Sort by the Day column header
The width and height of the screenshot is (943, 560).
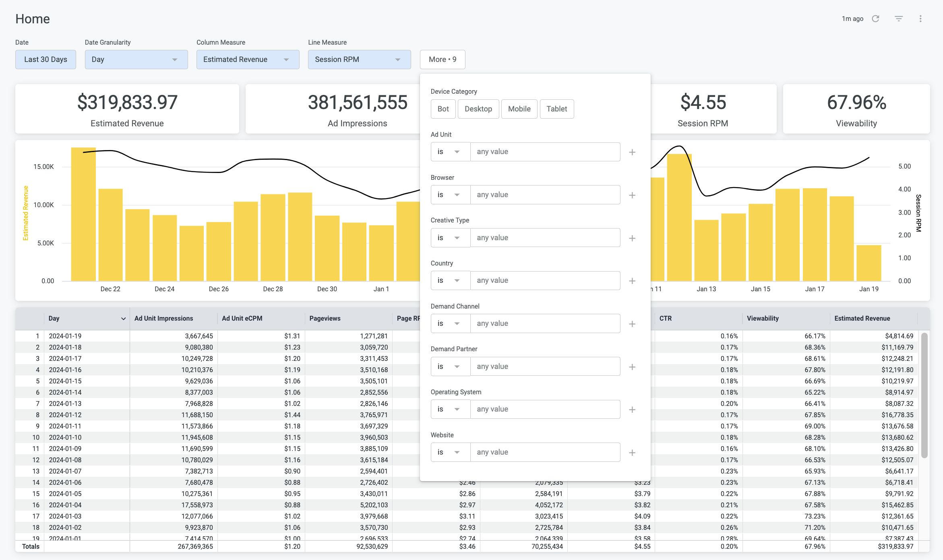[x=87, y=319]
